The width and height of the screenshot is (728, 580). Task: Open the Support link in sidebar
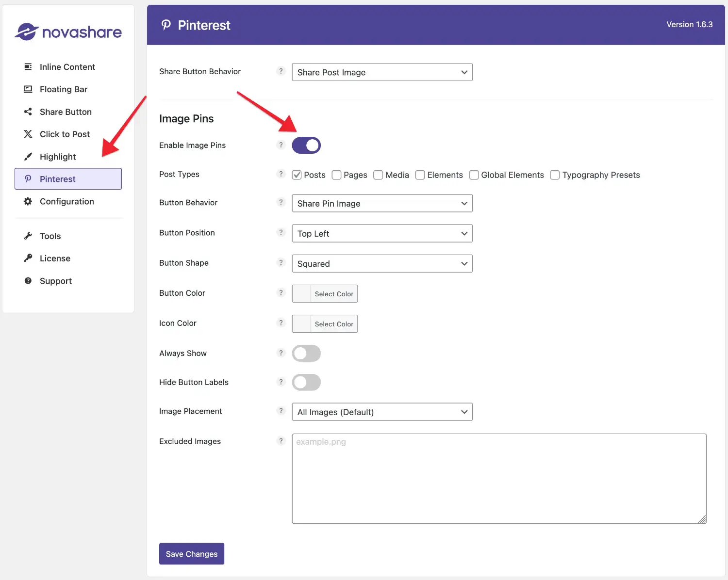(x=55, y=281)
